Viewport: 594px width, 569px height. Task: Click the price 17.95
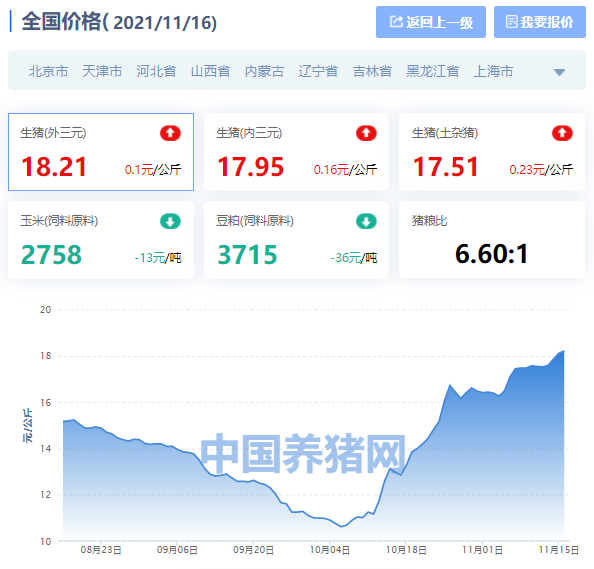(x=250, y=167)
